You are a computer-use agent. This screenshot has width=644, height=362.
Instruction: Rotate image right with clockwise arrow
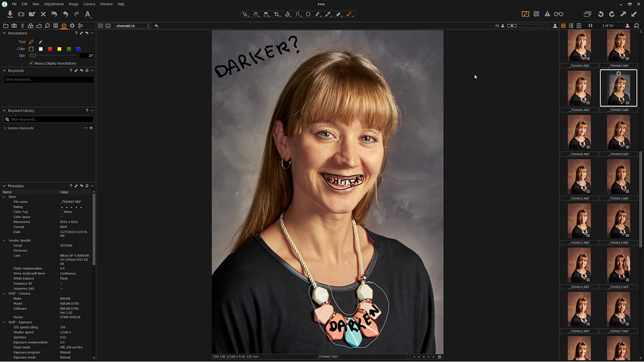pyautogui.click(x=612, y=14)
